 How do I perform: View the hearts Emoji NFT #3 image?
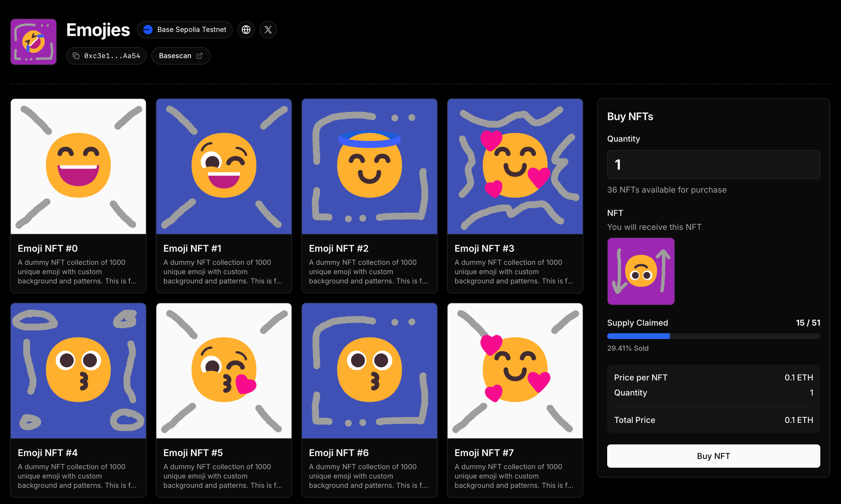tap(515, 166)
